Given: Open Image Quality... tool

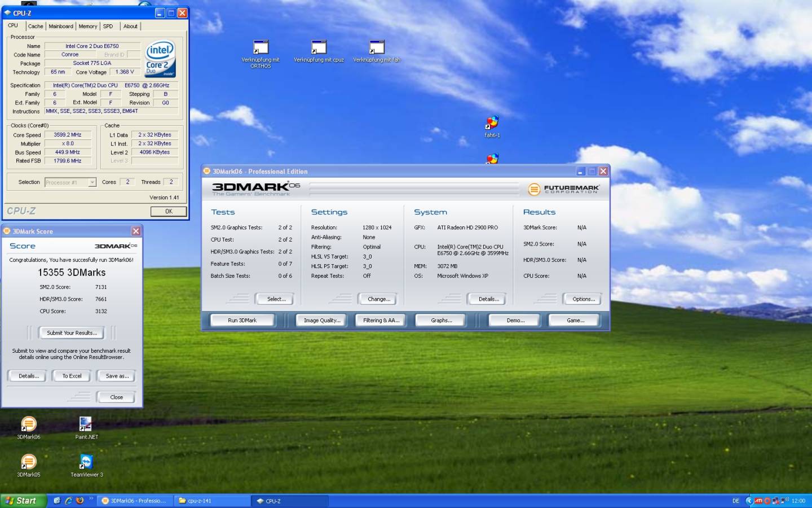Looking at the screenshot, I should pyautogui.click(x=322, y=320).
